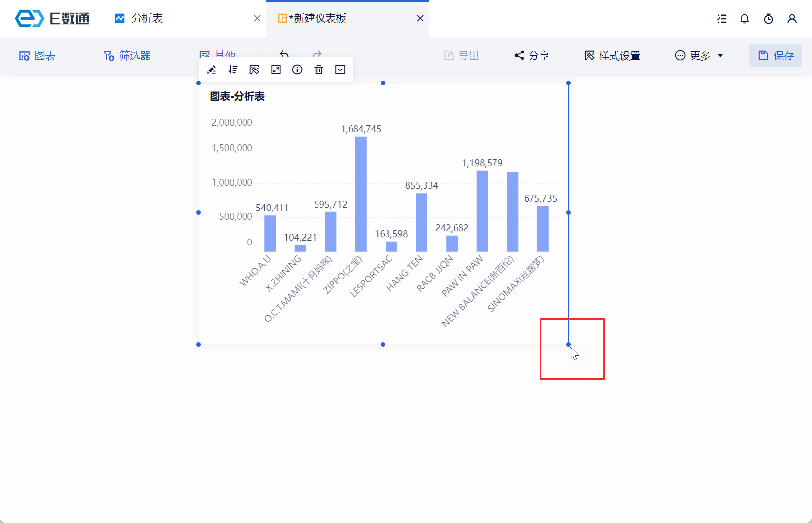Viewport: 812px width, 523px height.
Task: Undo the last action
Action: (x=284, y=54)
